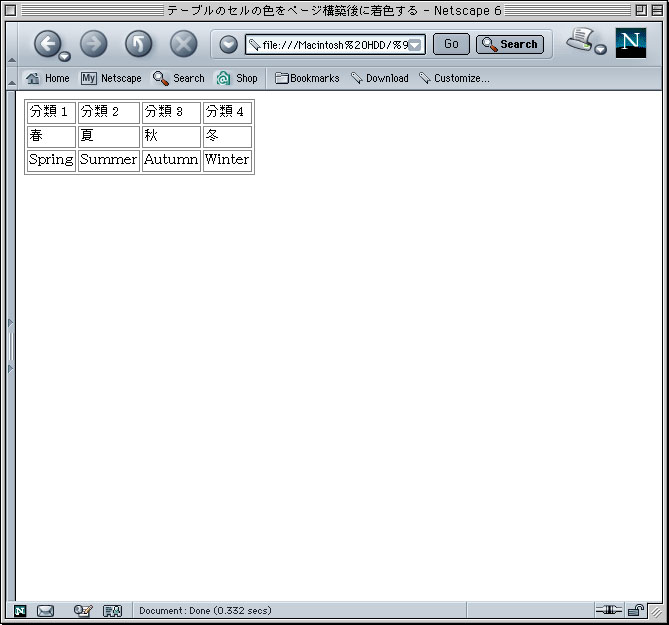Open Composer from the status bar icon

tap(83, 611)
